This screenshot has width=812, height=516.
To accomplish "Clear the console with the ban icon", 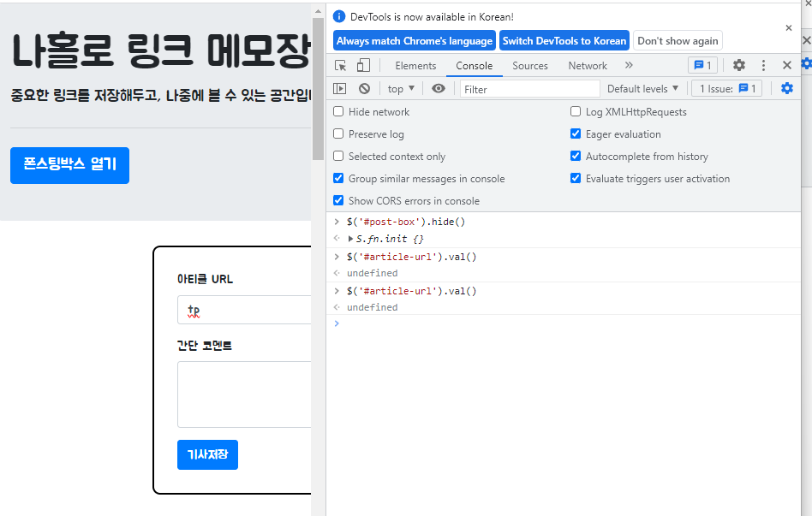I will pos(365,88).
